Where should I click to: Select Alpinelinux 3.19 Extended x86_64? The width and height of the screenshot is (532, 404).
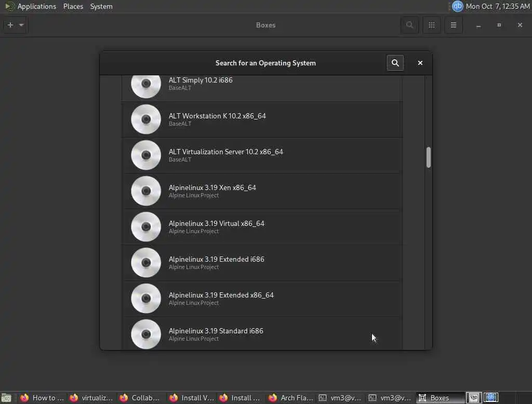point(262,299)
